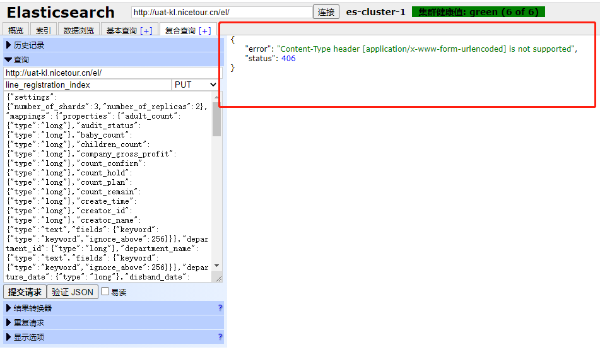The width and height of the screenshot is (600, 364).
Task: Switch to the 概览 tab
Action: [x=15, y=29]
